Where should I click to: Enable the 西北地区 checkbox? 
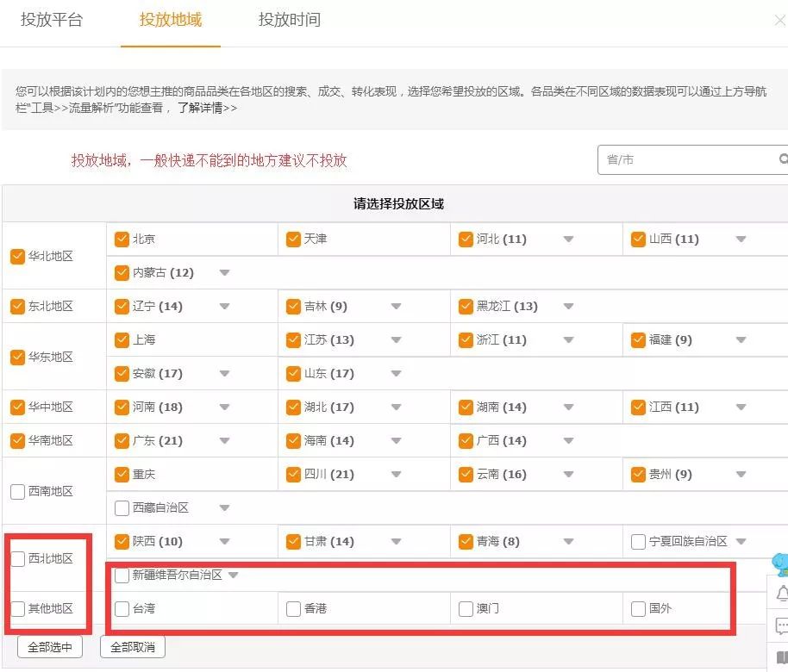(x=17, y=558)
